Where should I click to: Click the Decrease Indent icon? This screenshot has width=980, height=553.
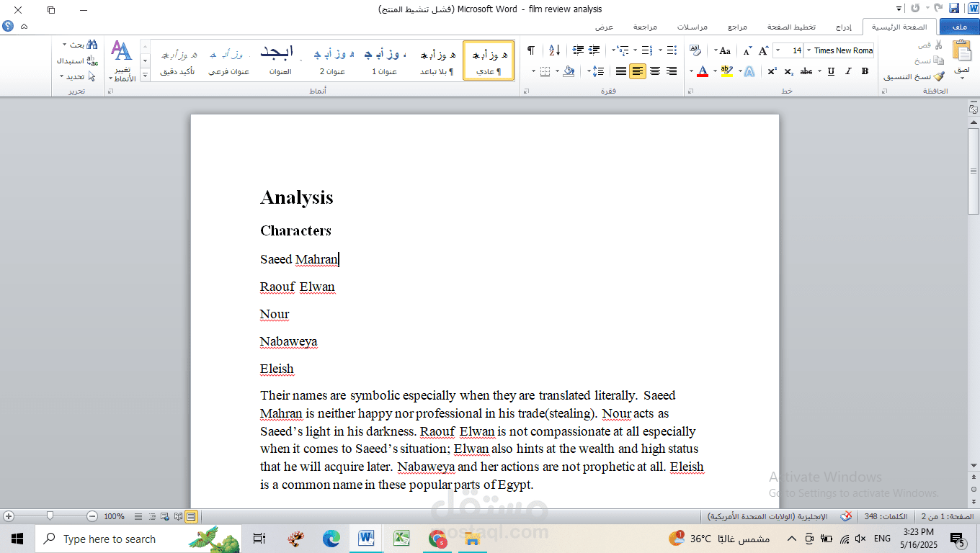[x=594, y=50]
